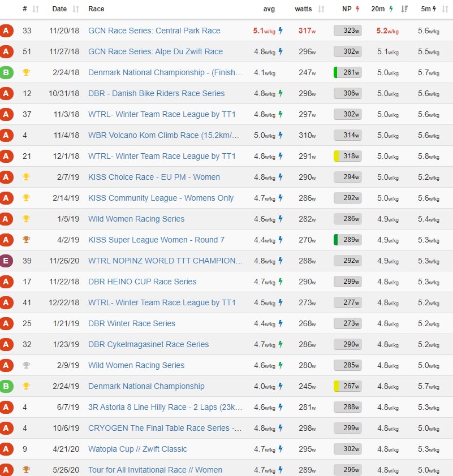The image size is (453, 476).
Task: Open Tour for All Invitational Race link
Action: (155, 470)
